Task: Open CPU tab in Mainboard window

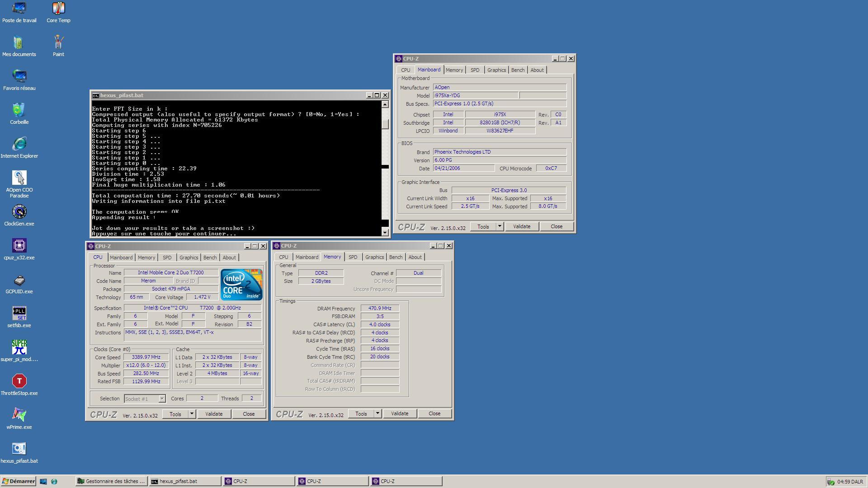Action: click(x=406, y=70)
